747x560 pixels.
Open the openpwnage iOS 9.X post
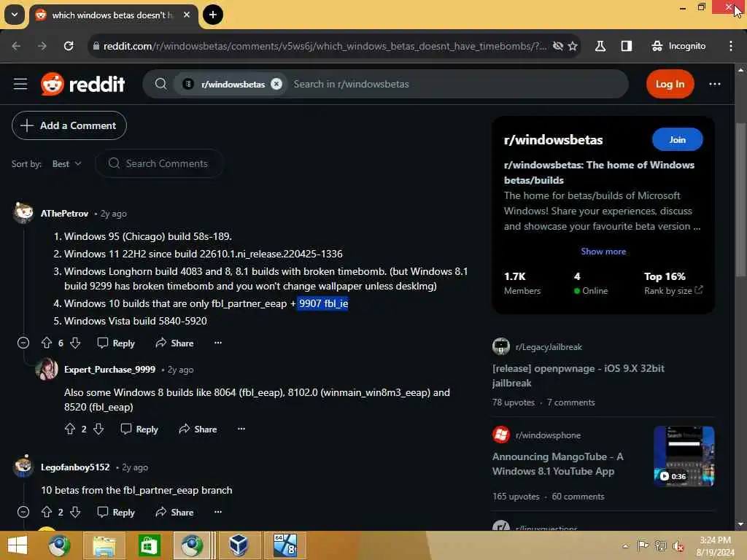click(x=578, y=376)
